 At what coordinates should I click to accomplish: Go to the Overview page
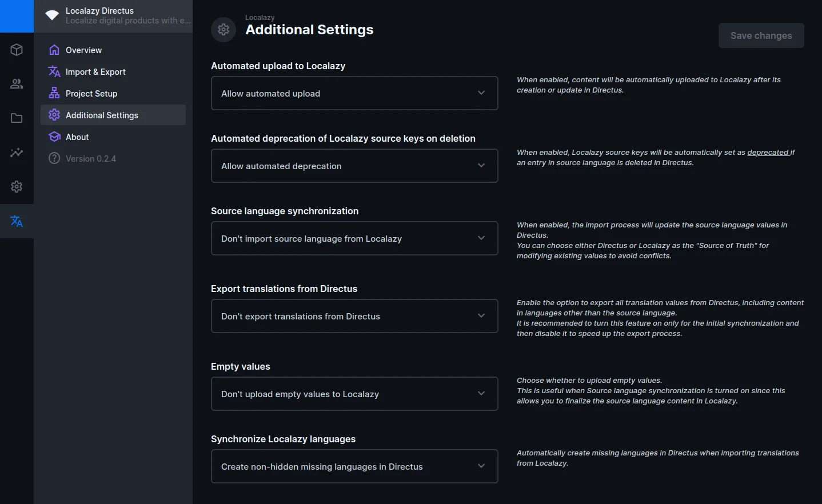(113, 50)
